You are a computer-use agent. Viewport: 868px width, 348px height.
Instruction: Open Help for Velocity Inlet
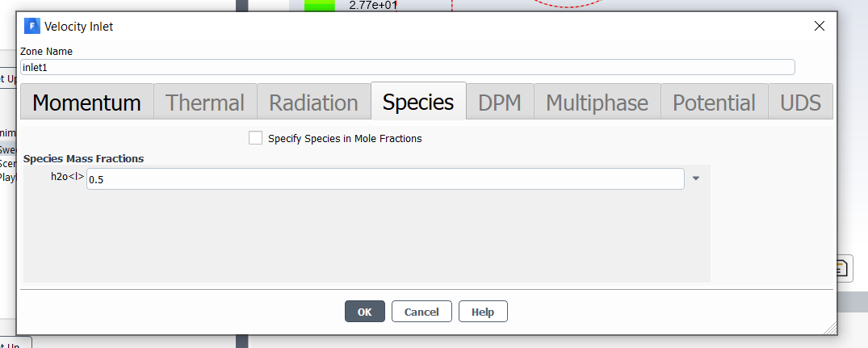click(x=483, y=312)
